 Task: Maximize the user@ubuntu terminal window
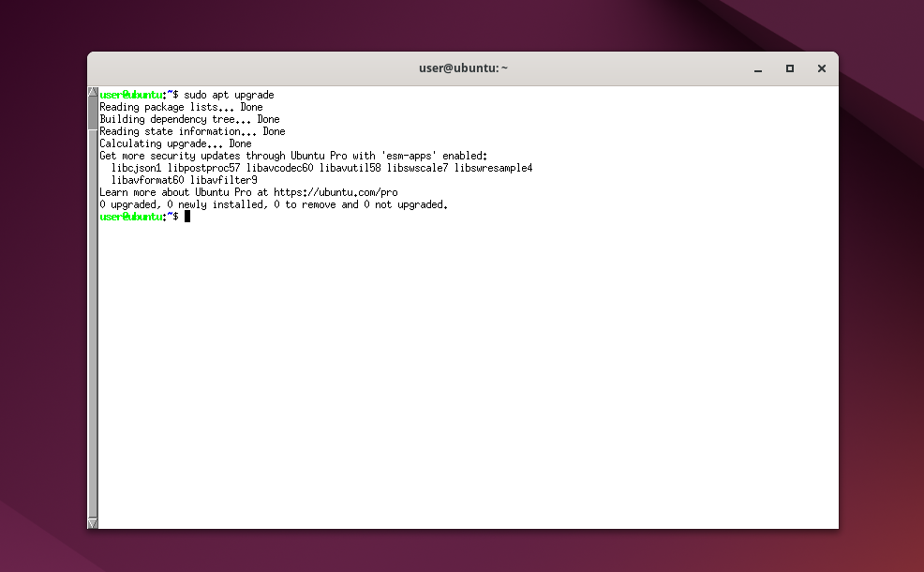tap(790, 68)
